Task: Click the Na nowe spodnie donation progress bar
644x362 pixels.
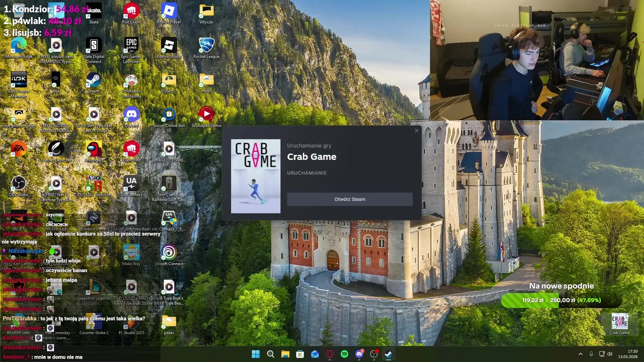Action: coord(561,300)
